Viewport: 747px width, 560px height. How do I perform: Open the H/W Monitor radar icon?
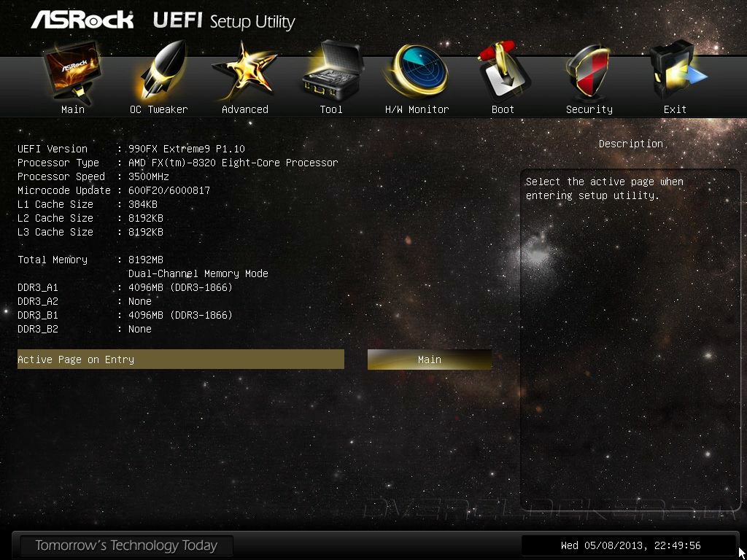coord(417,71)
